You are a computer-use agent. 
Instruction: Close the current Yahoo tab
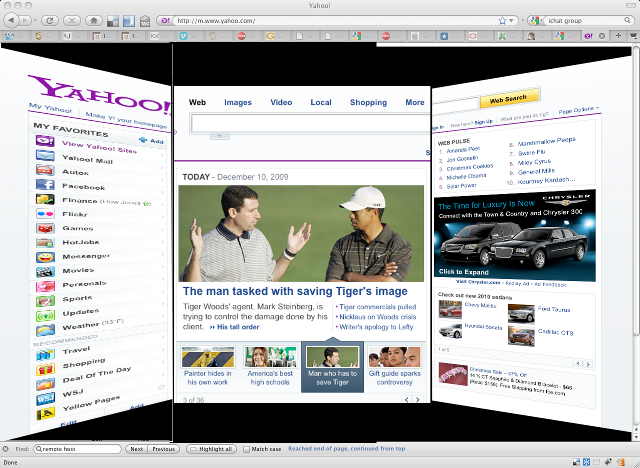pos(602,36)
